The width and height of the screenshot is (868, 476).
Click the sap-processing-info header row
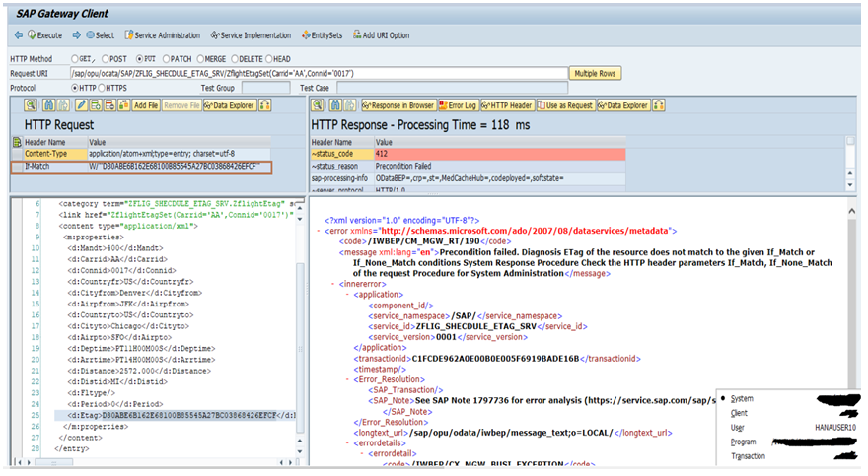[468, 178]
